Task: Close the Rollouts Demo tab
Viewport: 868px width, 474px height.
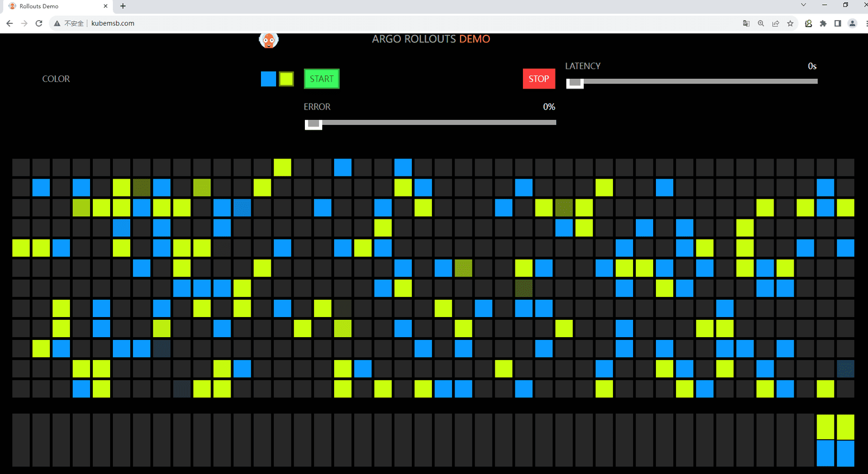Action: [x=105, y=6]
